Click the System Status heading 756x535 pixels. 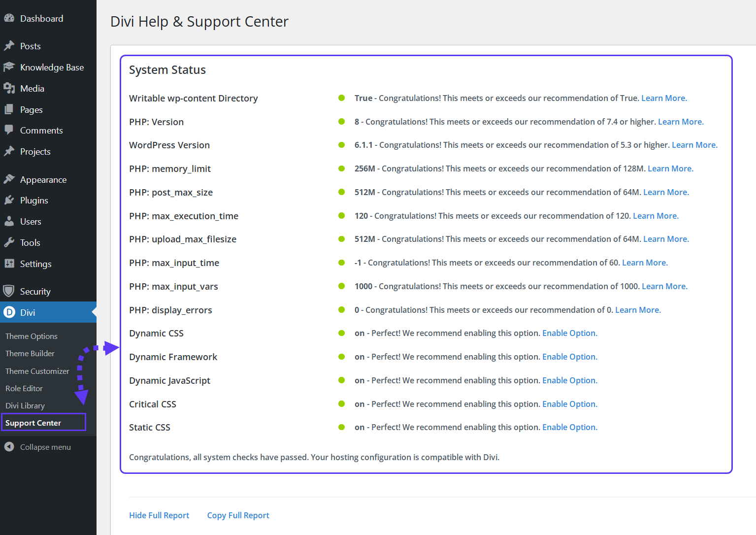pos(167,70)
